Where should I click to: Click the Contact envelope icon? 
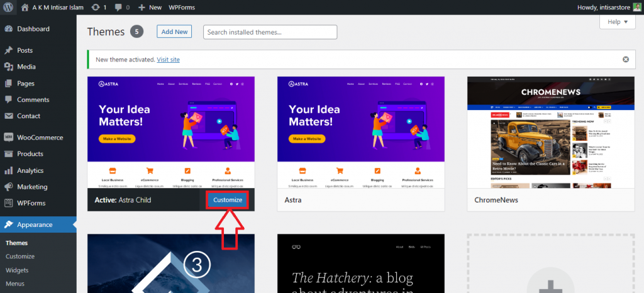[9, 116]
